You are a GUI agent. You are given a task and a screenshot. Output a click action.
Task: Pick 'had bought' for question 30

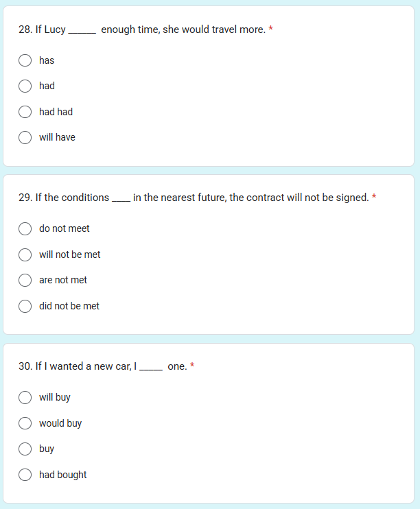(x=25, y=475)
